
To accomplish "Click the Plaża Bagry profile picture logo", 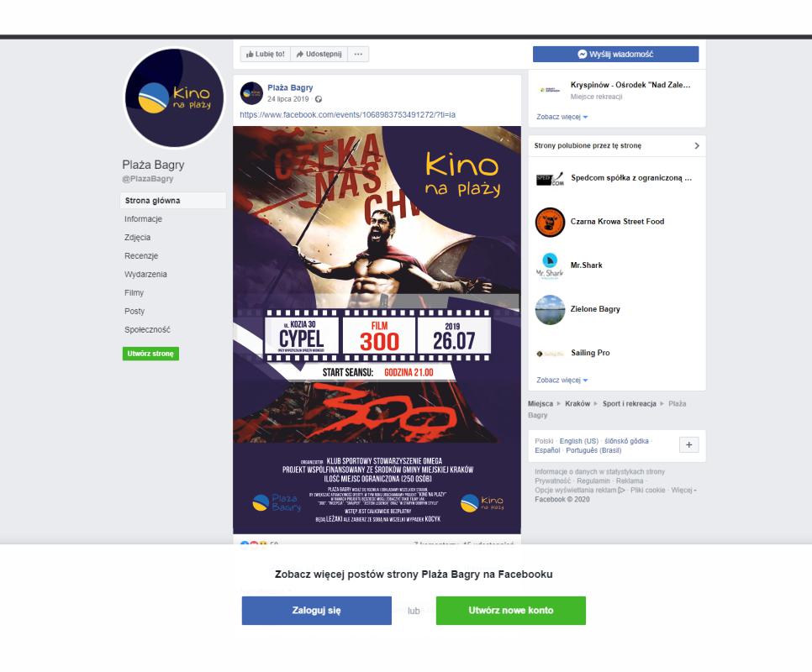I will pos(175,97).
